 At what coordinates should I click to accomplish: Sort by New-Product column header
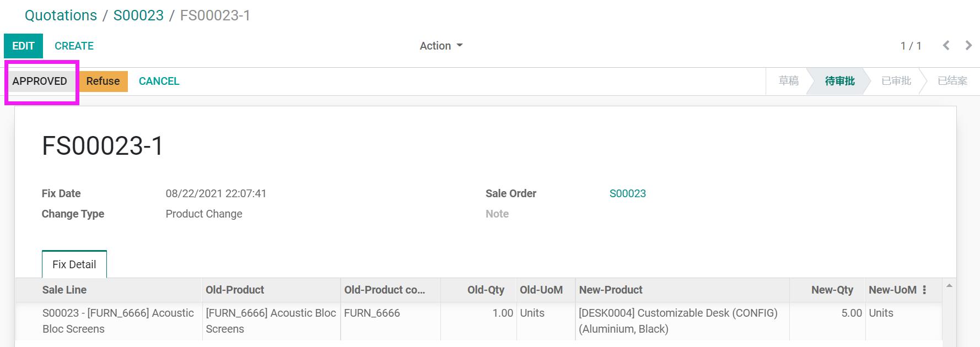[611, 290]
